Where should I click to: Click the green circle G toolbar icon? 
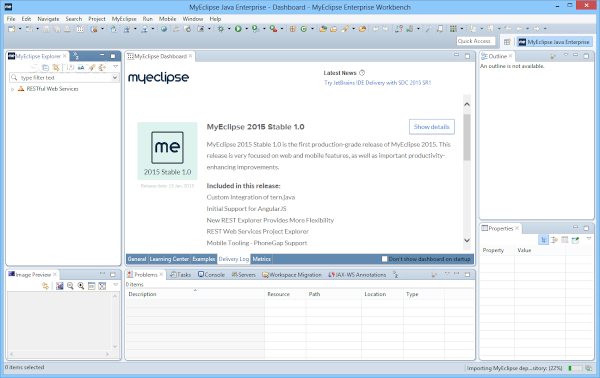(304, 29)
